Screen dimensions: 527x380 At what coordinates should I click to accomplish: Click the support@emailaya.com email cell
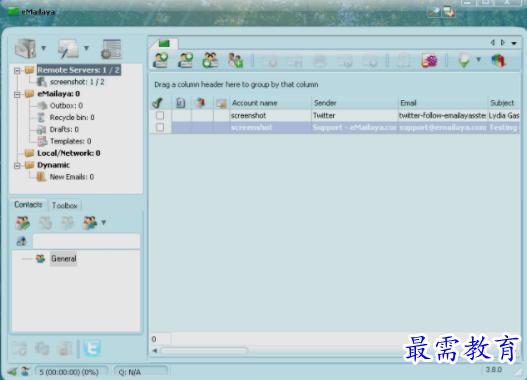coord(443,127)
